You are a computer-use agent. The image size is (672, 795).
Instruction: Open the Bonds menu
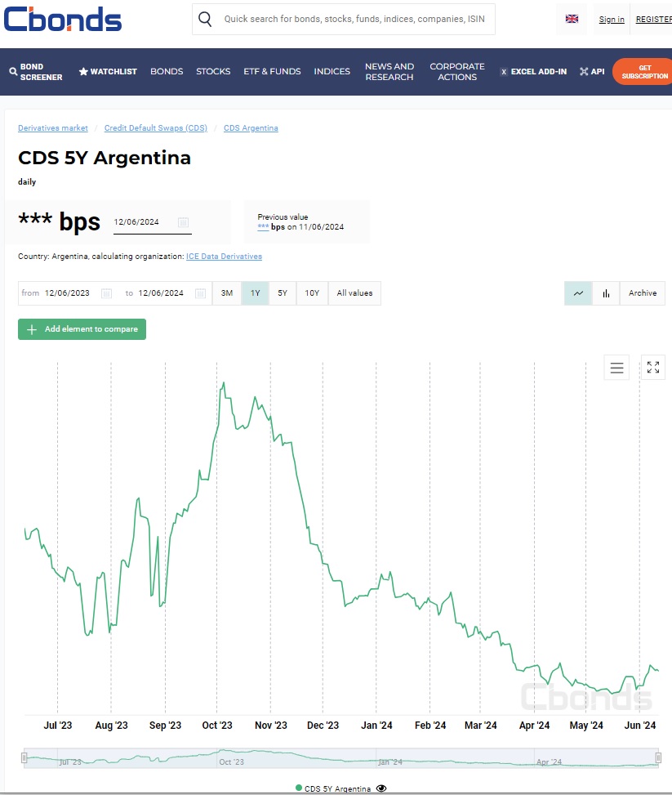click(167, 71)
